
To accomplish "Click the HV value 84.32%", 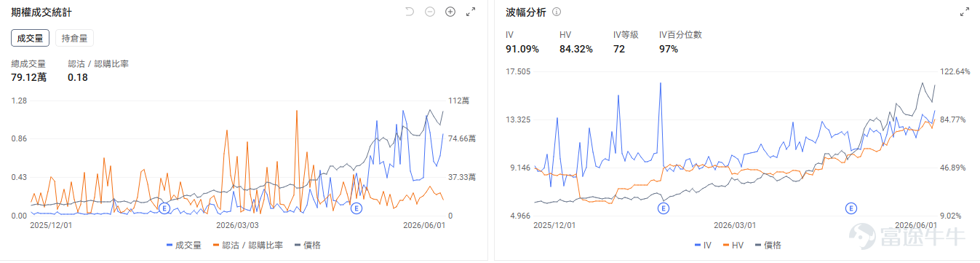I will [x=576, y=49].
